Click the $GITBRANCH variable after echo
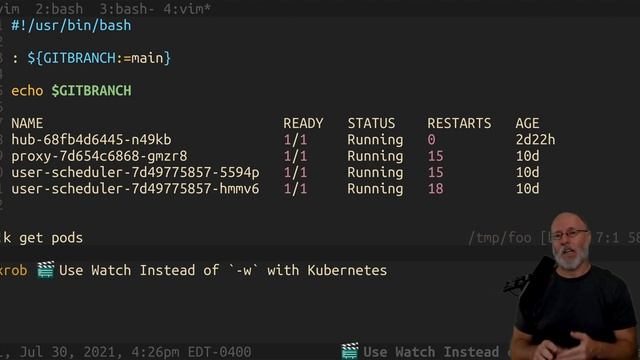Image resolution: width=640 pixels, height=360 pixels. (91, 91)
